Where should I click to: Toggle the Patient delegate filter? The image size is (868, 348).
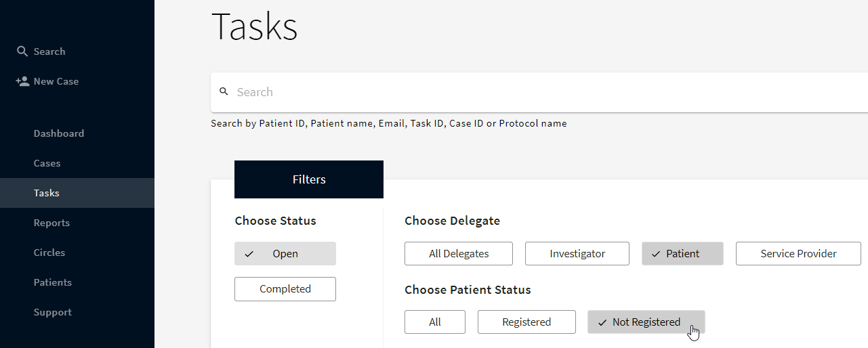point(682,254)
